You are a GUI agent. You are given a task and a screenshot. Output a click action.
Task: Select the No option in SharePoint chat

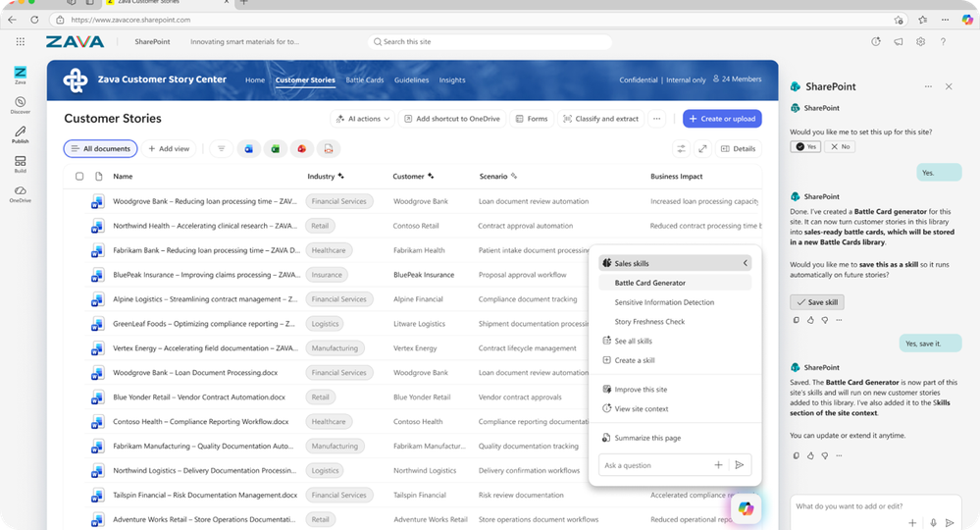click(840, 147)
